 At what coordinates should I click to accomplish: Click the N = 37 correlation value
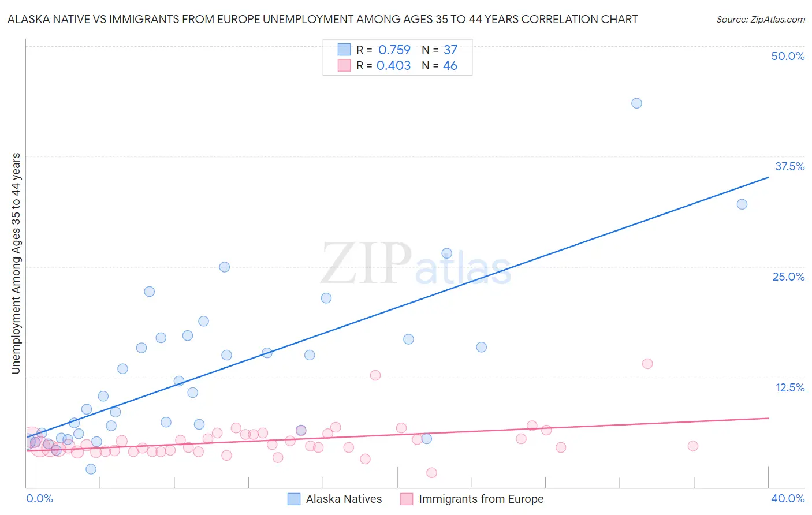(439, 50)
